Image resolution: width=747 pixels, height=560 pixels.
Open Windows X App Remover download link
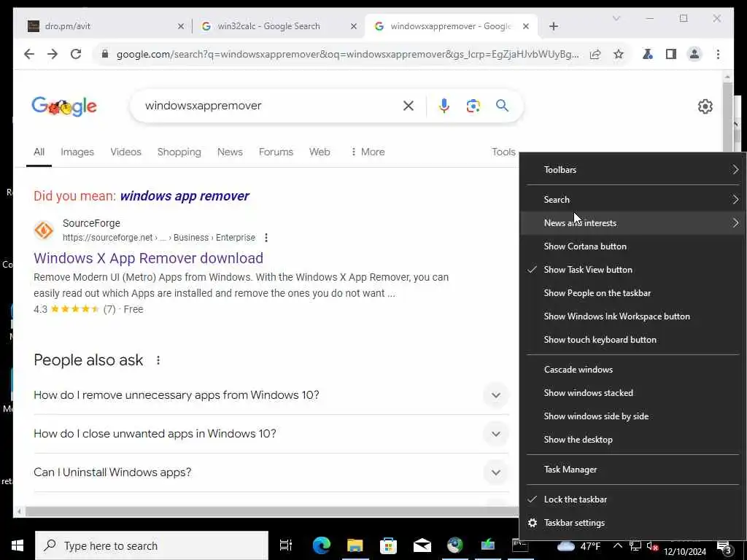pyautogui.click(x=148, y=258)
